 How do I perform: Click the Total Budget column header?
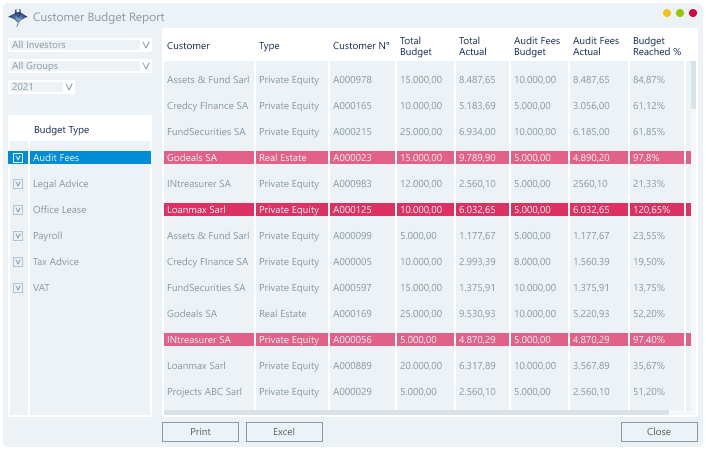(416, 46)
